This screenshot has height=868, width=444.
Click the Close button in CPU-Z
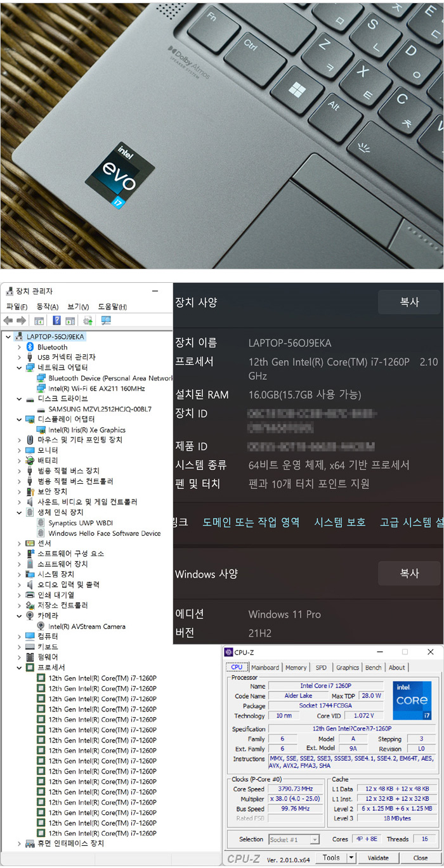[421, 858]
